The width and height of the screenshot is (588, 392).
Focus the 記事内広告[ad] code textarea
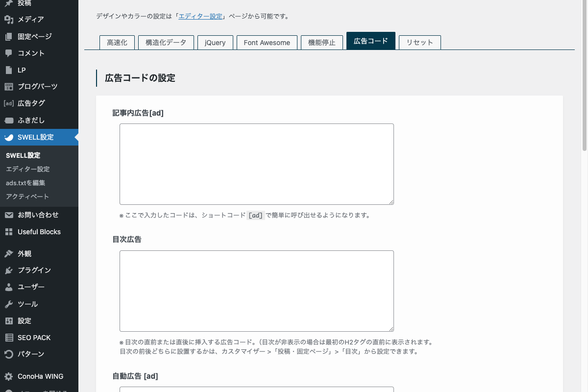point(257,164)
